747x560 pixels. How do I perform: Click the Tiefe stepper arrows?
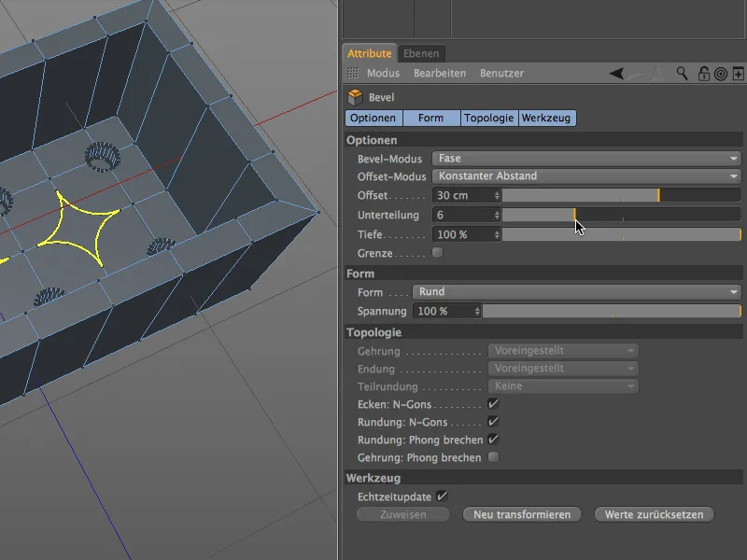pos(497,235)
